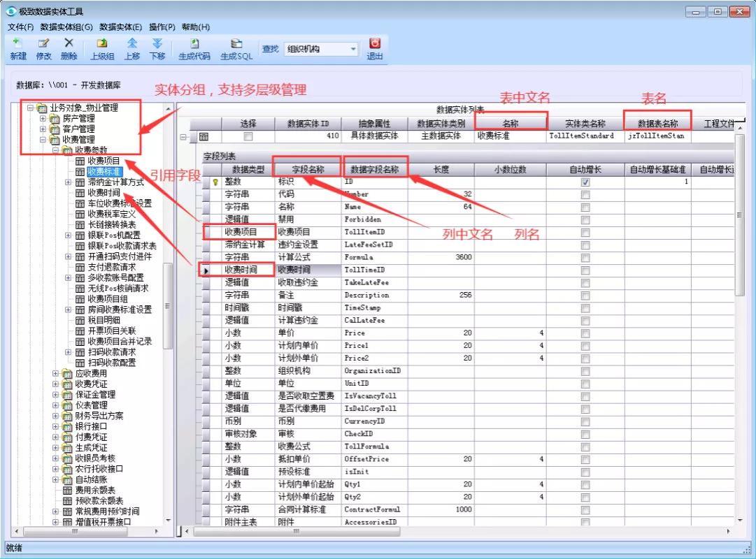Collapse entity row 410 in grid
Viewport: 756px width, 559px height.
click(x=183, y=137)
